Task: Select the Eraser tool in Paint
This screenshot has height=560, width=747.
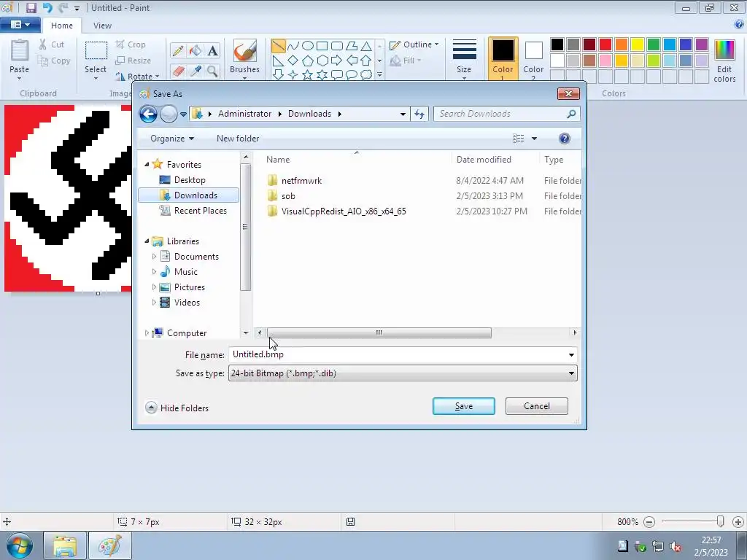Action: pyautogui.click(x=178, y=71)
